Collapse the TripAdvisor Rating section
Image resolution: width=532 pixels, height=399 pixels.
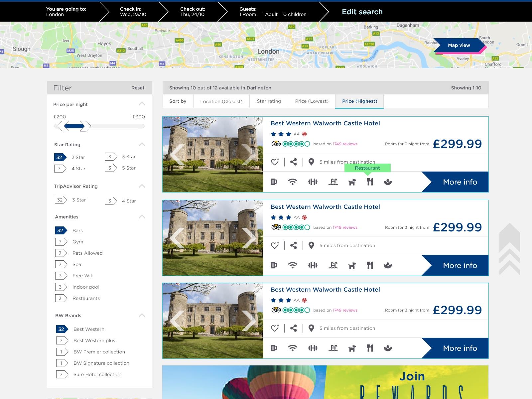(142, 186)
